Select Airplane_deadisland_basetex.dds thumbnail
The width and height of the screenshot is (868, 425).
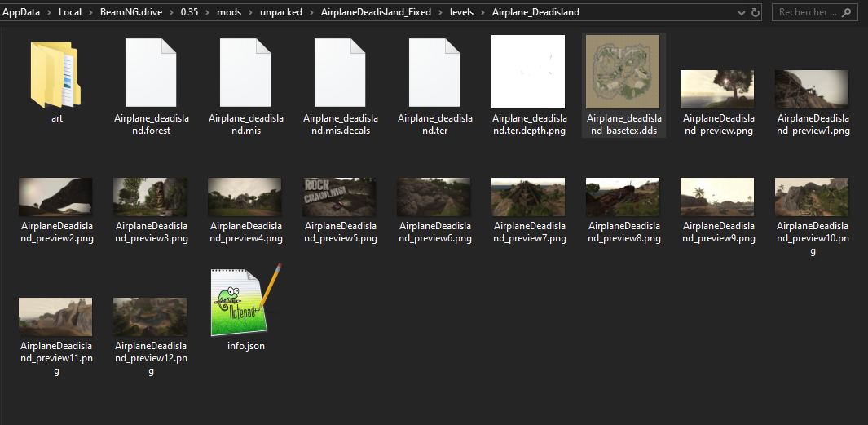click(x=623, y=72)
